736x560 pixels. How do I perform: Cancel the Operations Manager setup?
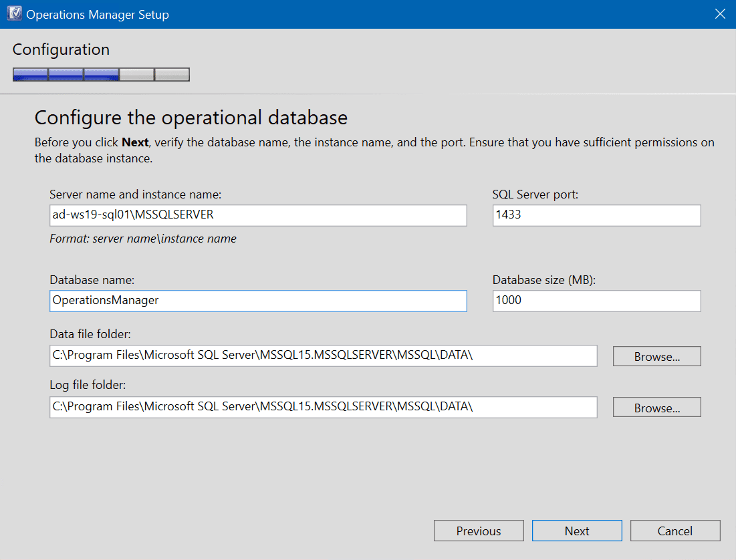click(x=675, y=531)
